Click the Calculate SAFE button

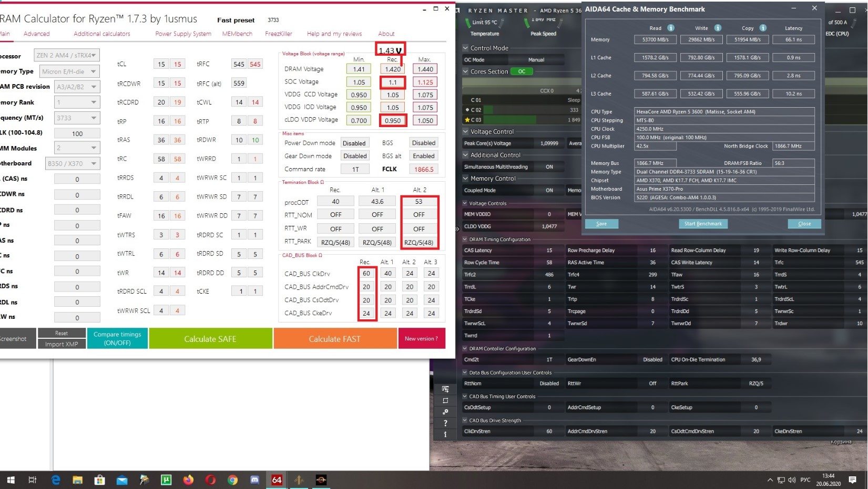(210, 339)
